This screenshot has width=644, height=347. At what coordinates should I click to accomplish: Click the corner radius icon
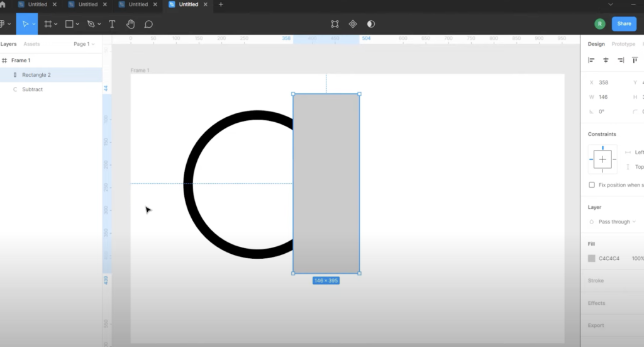(x=635, y=111)
